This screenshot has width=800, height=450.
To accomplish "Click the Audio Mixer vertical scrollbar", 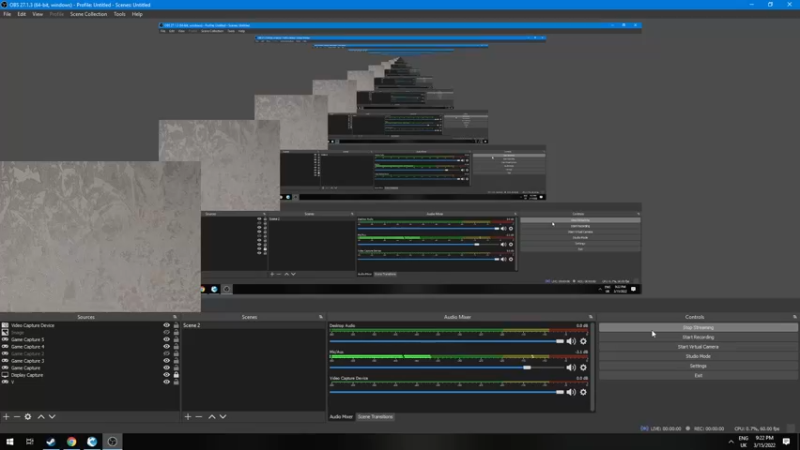I will click(x=592, y=366).
